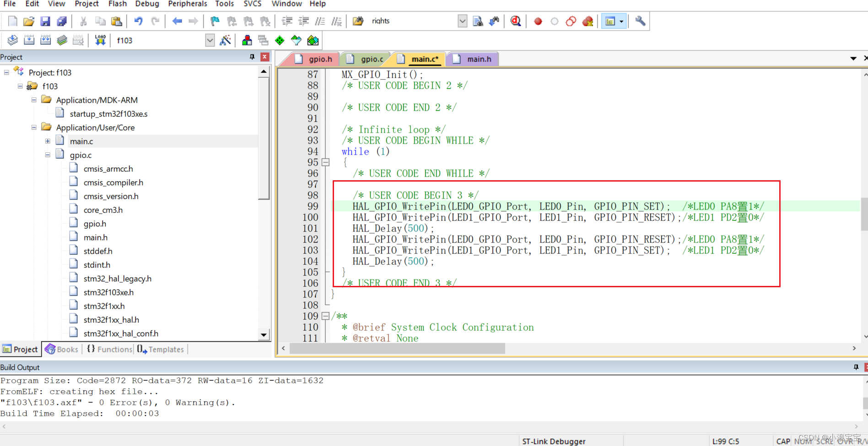Insert or remove a bookmark
The width and height of the screenshot is (868, 446).
tap(215, 21)
